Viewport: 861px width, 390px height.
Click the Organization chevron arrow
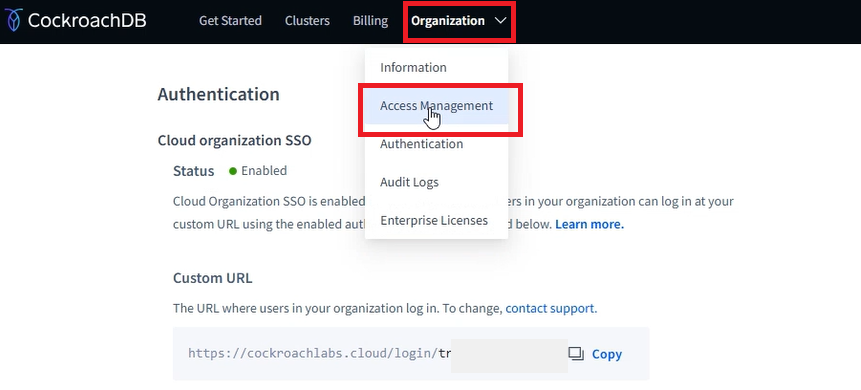click(500, 21)
